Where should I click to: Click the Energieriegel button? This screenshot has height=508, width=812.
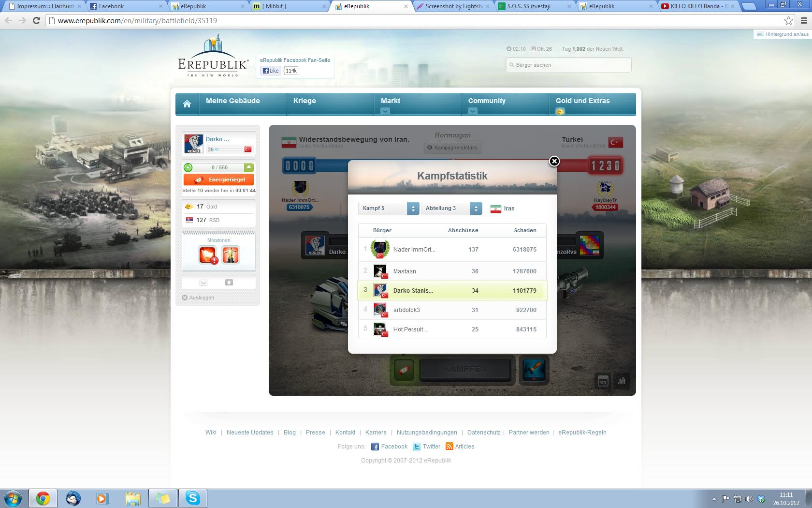218,179
